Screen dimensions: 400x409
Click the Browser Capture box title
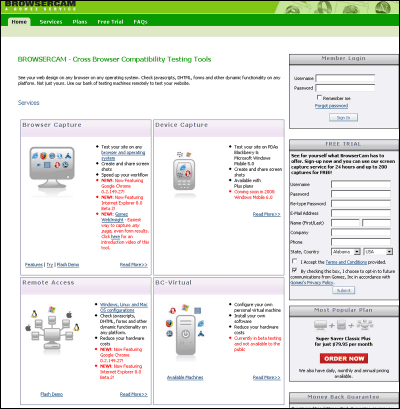pos(52,125)
